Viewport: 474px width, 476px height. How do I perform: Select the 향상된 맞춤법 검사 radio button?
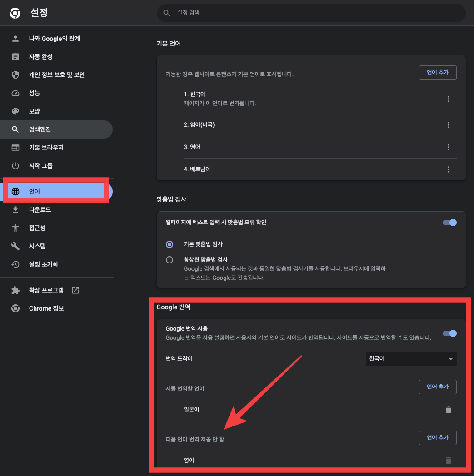pos(170,260)
